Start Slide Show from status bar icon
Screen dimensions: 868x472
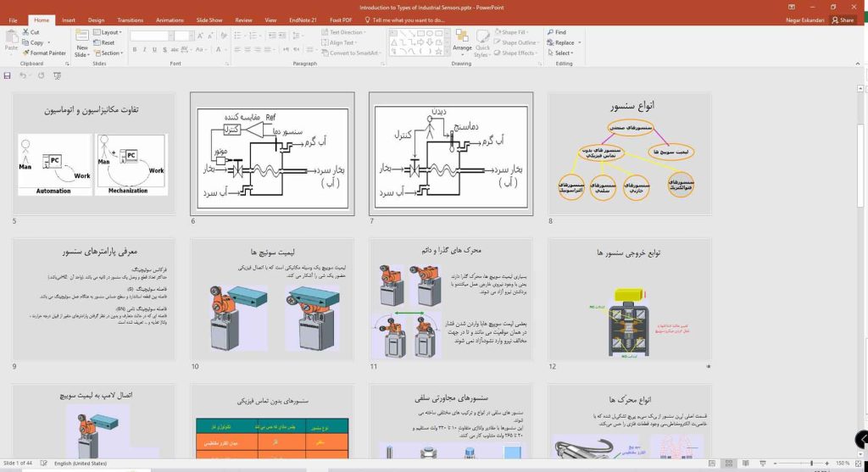(x=762, y=464)
